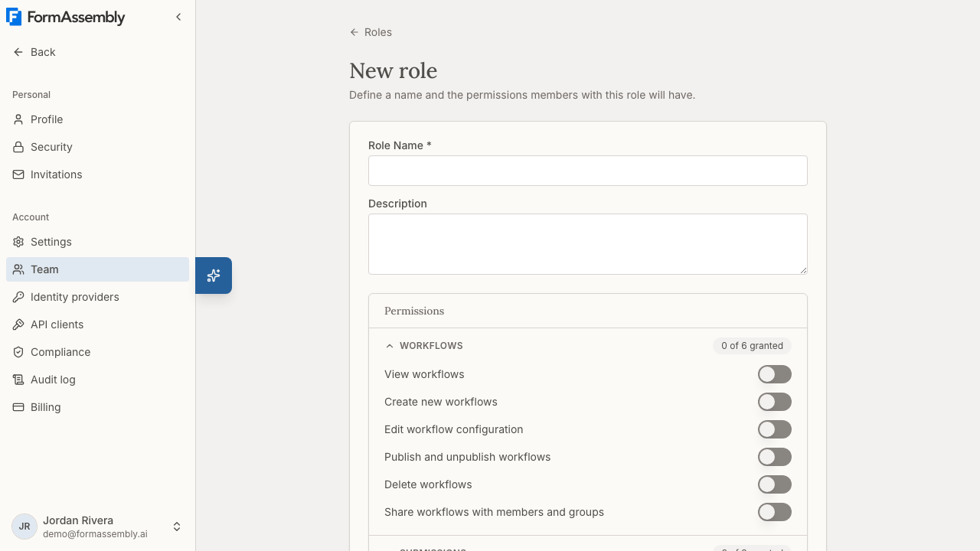Open Identity providers in the sidebar
The width and height of the screenshot is (980, 551).
(x=97, y=297)
